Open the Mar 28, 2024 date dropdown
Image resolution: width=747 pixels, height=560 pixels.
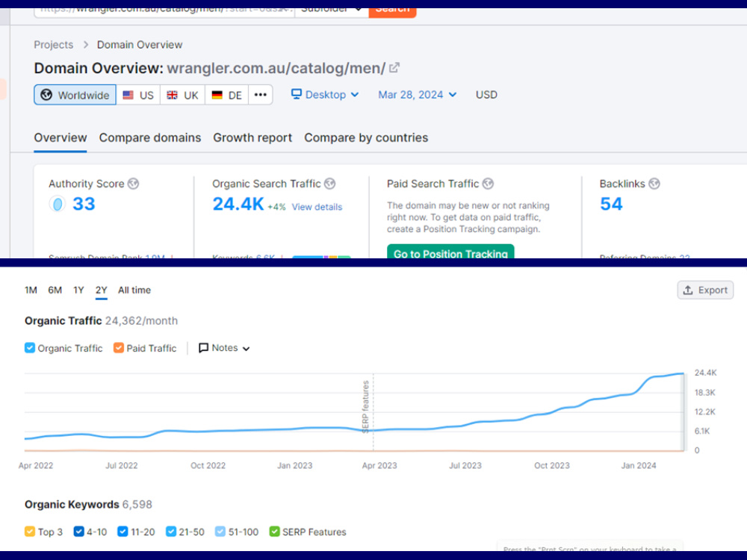(418, 94)
